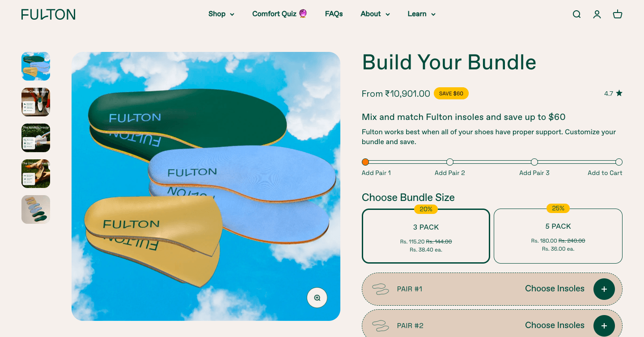This screenshot has height=337, width=644.
Task: Click the 'Rs. 38.40 ea.' price text
Action: click(426, 250)
